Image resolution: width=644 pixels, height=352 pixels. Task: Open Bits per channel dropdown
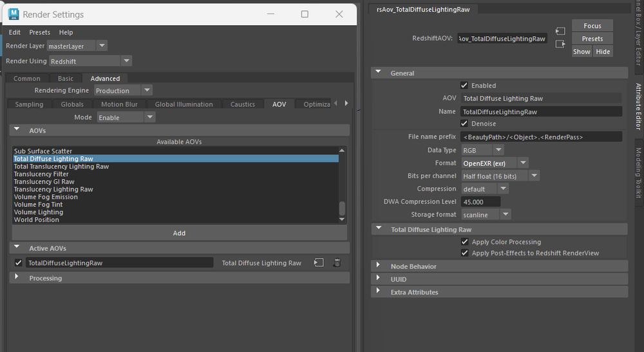coord(534,176)
